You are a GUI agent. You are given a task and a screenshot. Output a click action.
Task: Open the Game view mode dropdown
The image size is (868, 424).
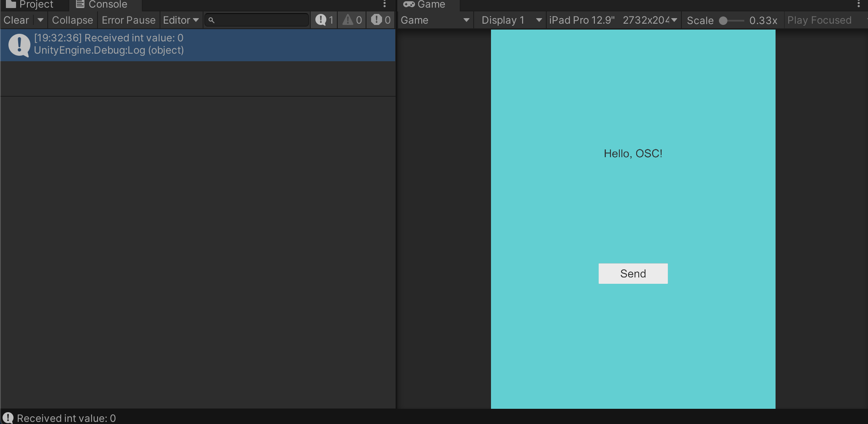435,20
